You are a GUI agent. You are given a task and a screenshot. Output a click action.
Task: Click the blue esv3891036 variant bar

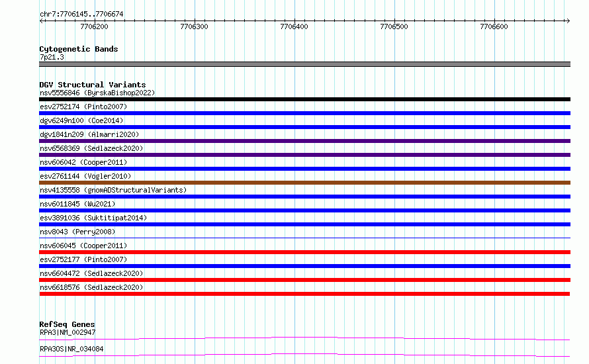coord(304,224)
